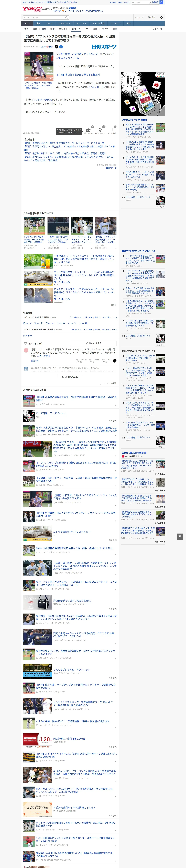Share the top comment on X
Image resolution: width=186 pixels, height=868 pixels.
pos(114,361)
